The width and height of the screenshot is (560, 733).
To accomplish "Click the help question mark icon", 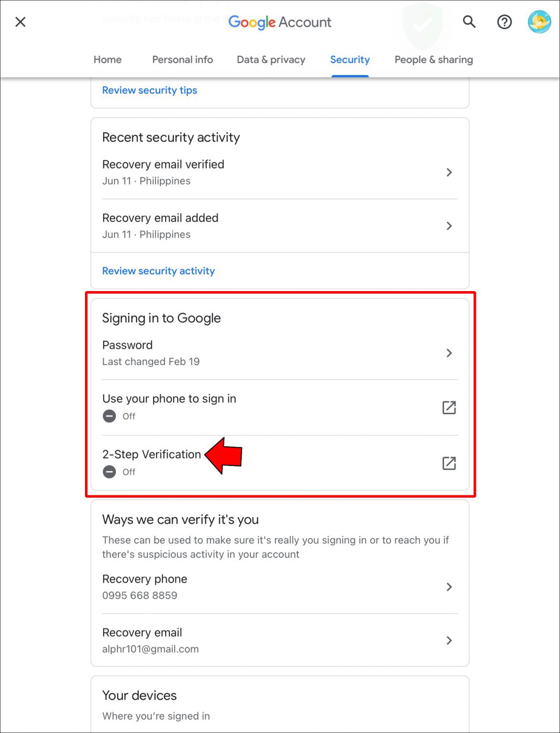I will [x=504, y=22].
